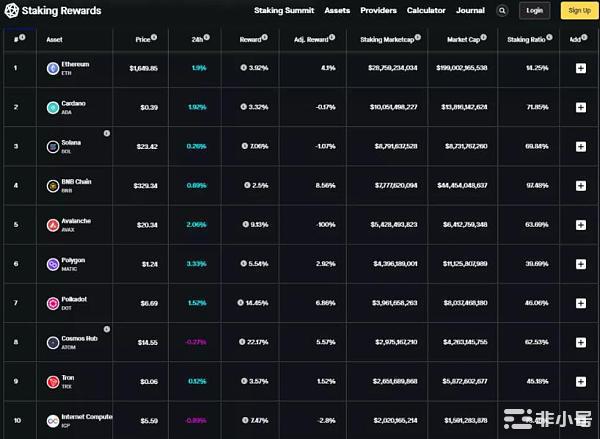Image resolution: width=600 pixels, height=439 pixels.
Task: Open the Providers menu item
Action: (378, 10)
